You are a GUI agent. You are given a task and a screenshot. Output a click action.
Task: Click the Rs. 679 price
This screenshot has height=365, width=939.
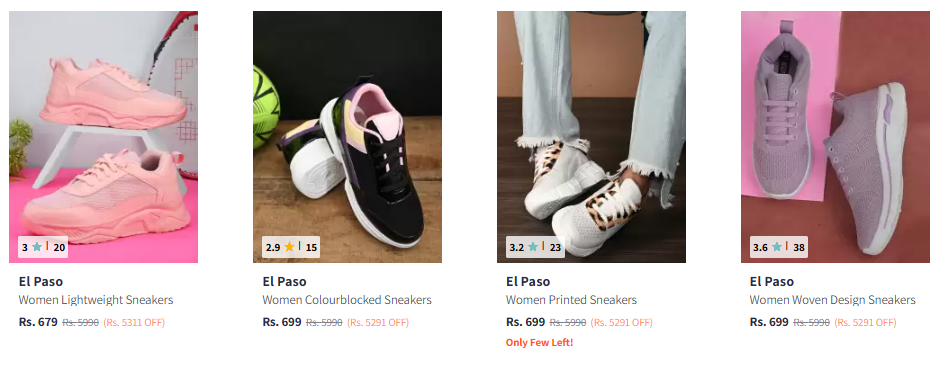38,322
